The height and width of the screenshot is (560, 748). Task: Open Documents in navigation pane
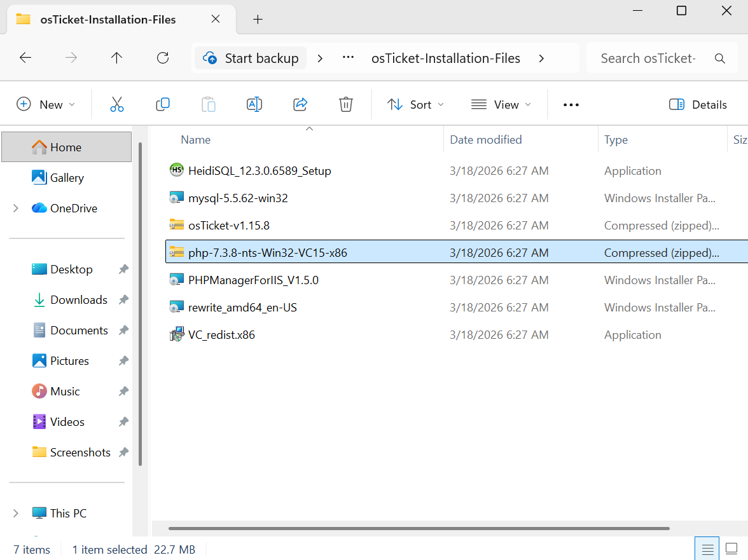pyautogui.click(x=71, y=331)
